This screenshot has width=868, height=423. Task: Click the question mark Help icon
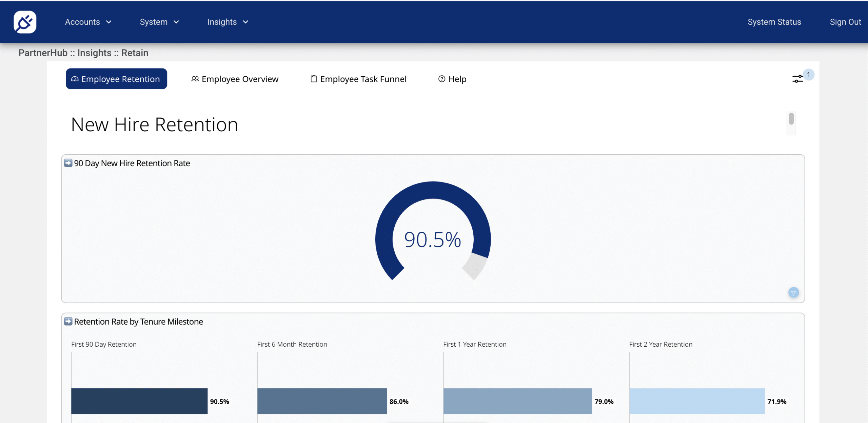[x=441, y=79]
